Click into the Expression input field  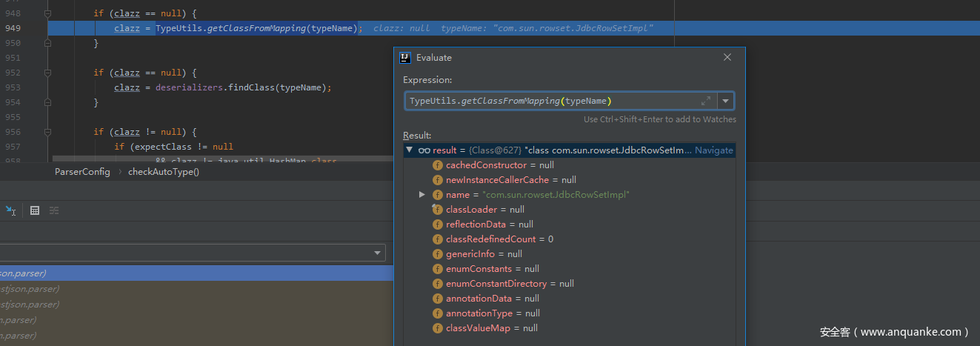(548, 101)
